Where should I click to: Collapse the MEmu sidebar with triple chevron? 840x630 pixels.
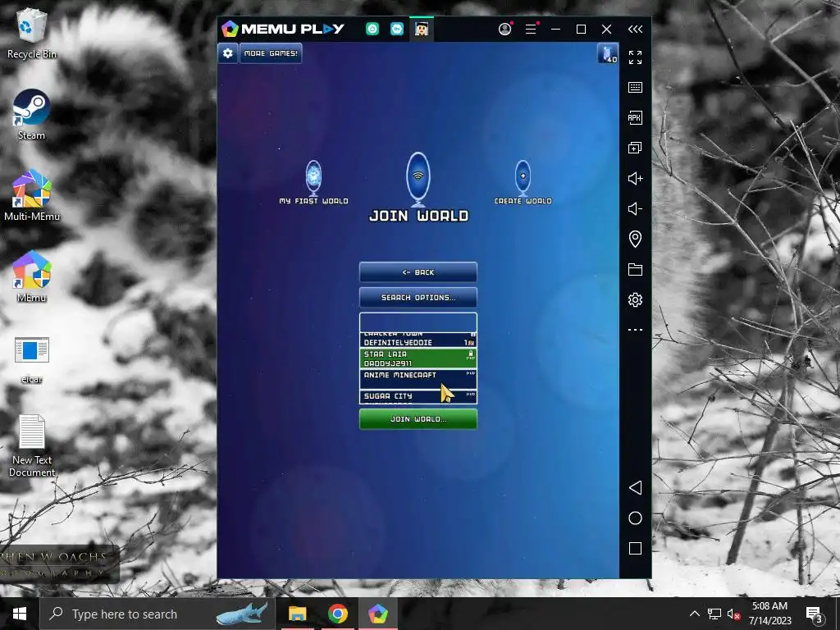(x=636, y=29)
